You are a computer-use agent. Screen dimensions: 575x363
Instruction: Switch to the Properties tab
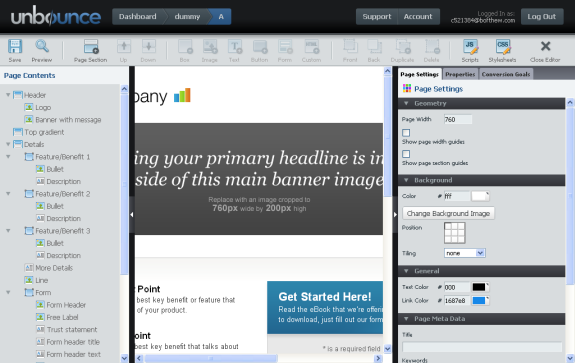(x=460, y=74)
